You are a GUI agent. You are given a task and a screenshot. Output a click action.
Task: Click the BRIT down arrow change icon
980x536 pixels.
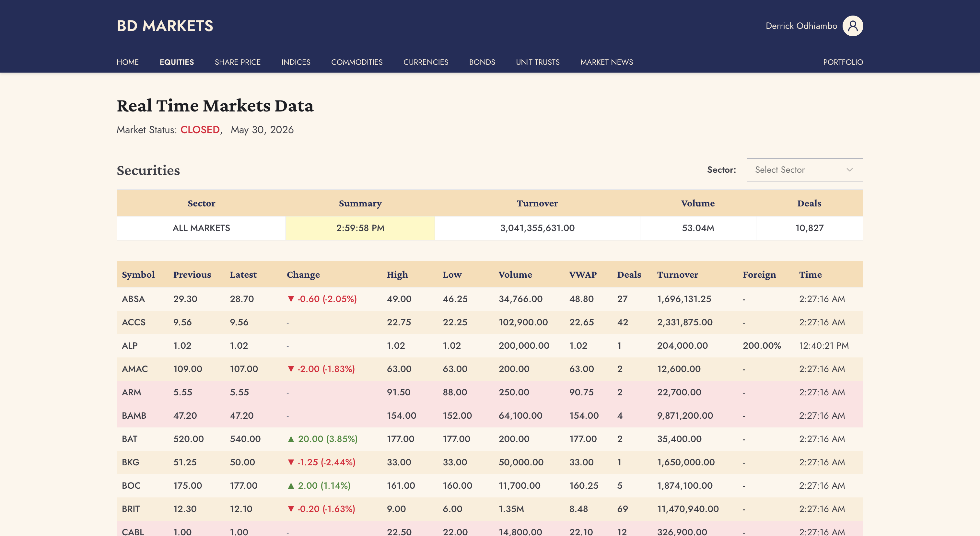291,509
